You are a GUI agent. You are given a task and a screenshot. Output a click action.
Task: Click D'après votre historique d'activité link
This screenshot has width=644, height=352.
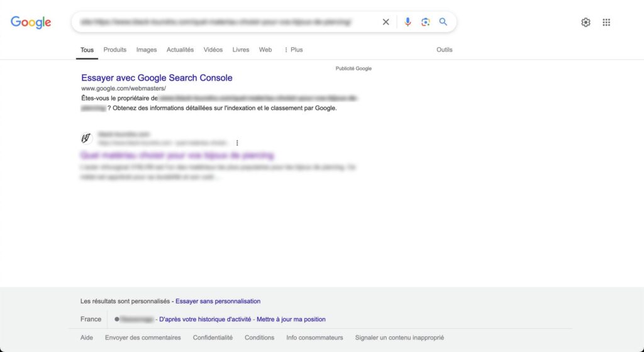(x=205, y=319)
